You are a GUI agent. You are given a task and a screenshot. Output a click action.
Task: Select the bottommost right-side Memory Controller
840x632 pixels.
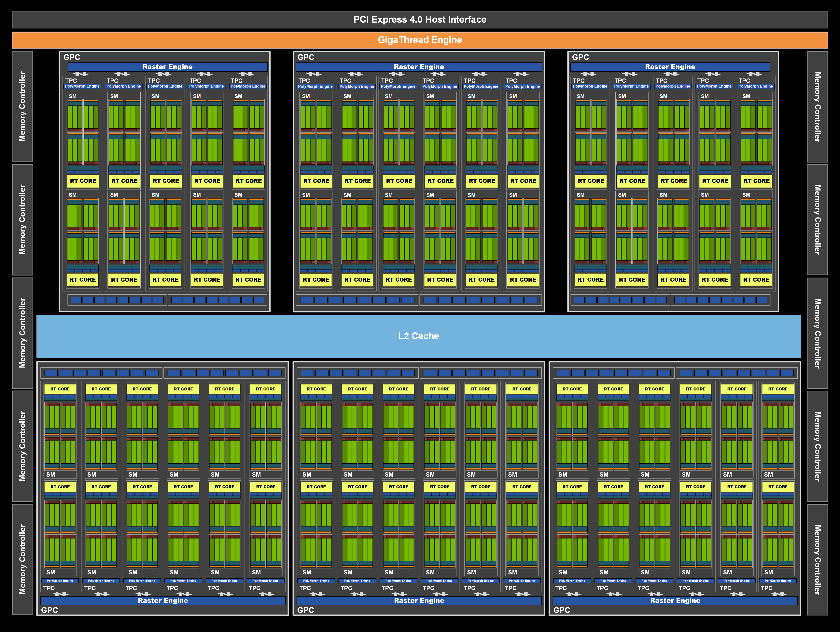[817, 559]
